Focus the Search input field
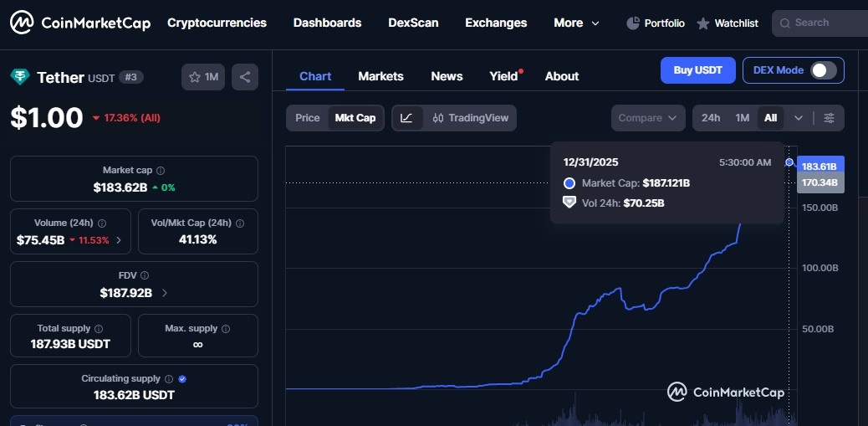This screenshot has width=868, height=426. (x=820, y=23)
